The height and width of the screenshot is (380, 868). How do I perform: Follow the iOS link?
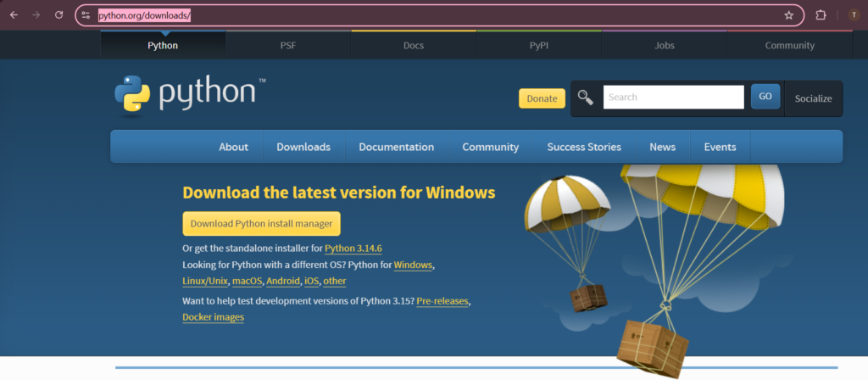(312, 281)
